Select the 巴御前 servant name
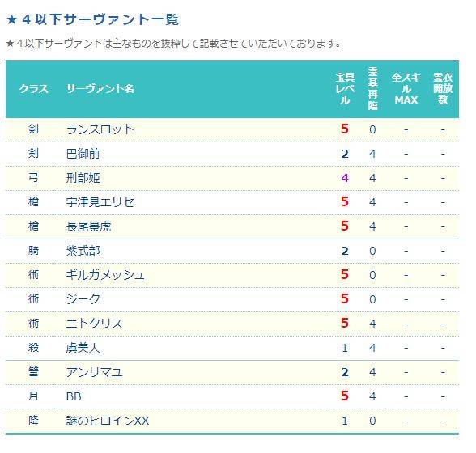The image size is (476, 453). coord(83,154)
